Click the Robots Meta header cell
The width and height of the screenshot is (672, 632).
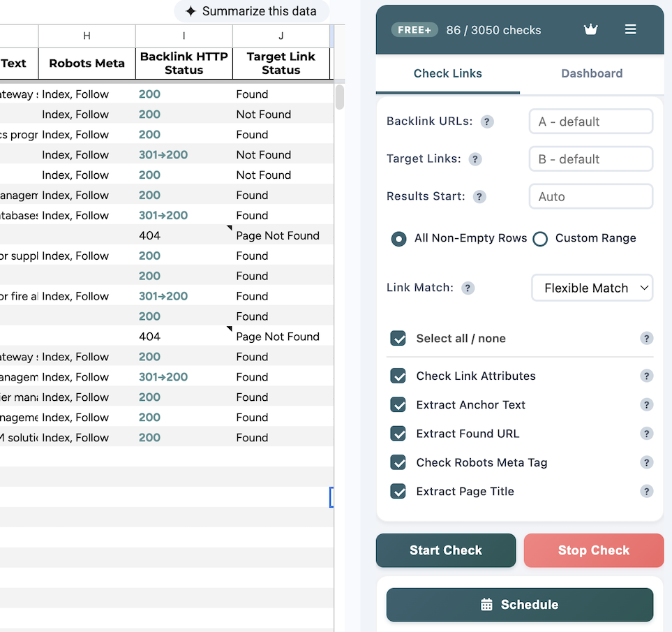point(87,64)
